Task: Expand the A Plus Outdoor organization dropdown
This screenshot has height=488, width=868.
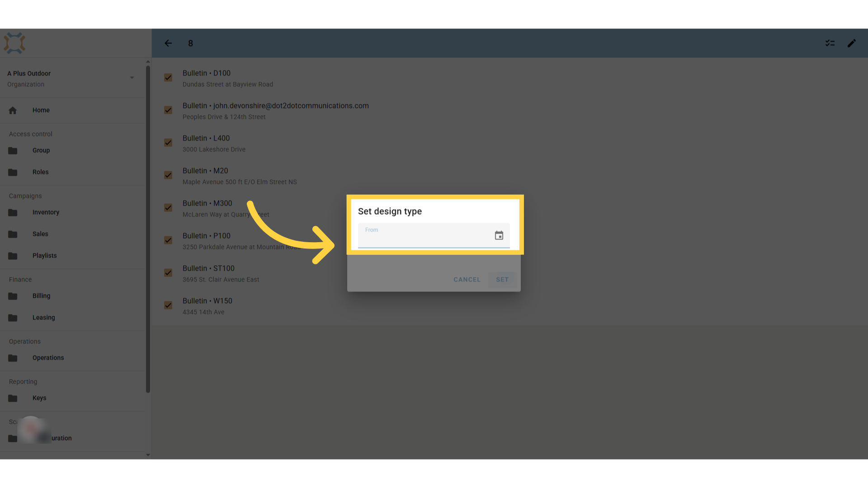Action: (x=132, y=78)
